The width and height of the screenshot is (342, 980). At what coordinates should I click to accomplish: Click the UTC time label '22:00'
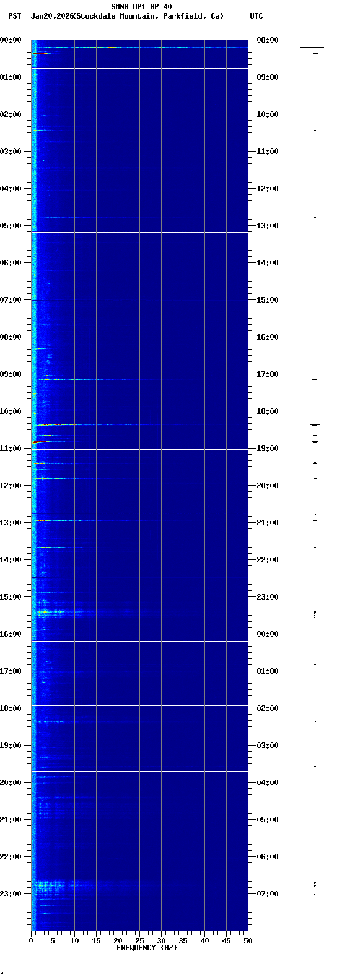(x=268, y=560)
